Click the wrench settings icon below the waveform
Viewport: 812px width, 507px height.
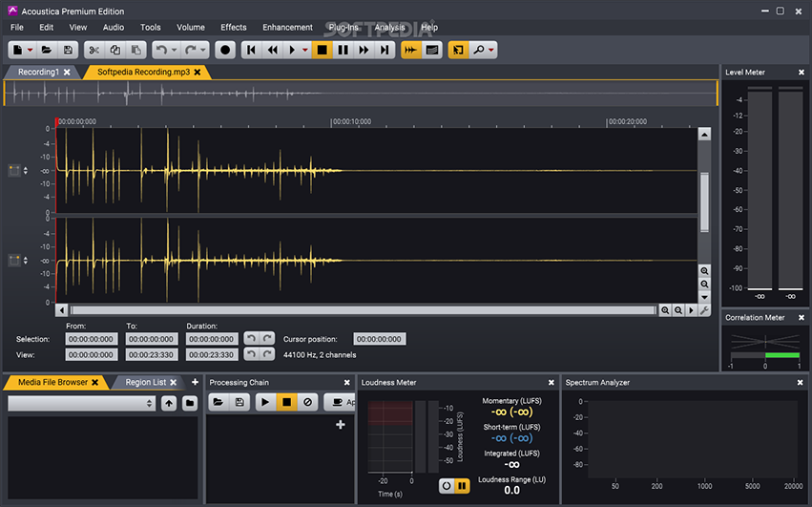(705, 310)
